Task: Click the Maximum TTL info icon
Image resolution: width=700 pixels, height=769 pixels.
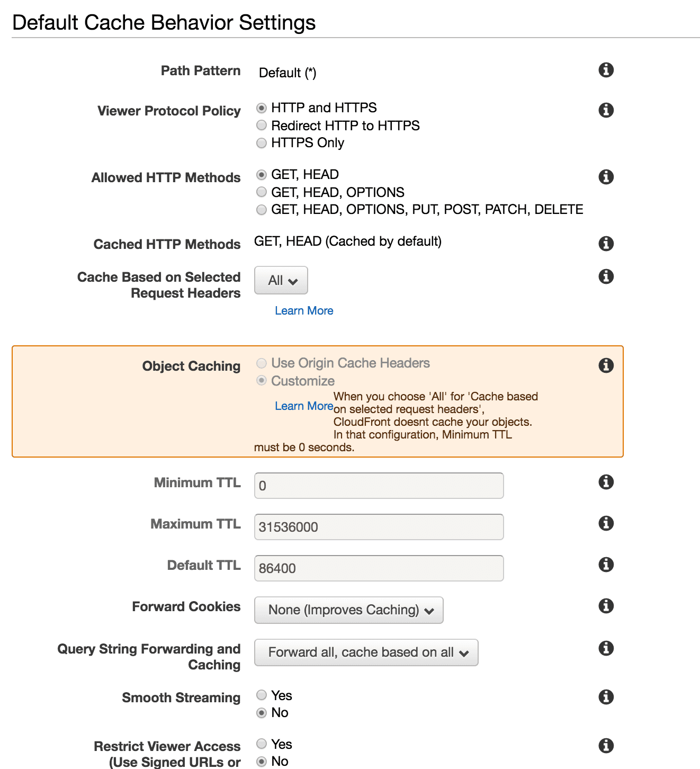Action: tap(606, 523)
